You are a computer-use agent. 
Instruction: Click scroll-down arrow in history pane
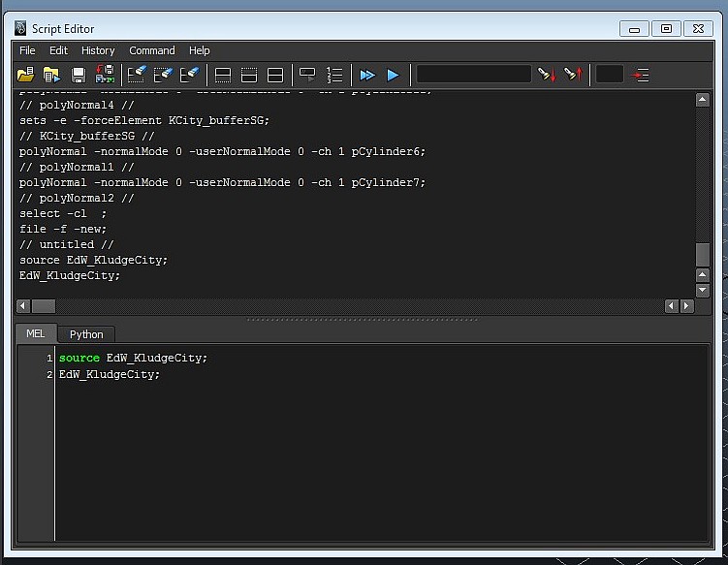[x=703, y=290]
